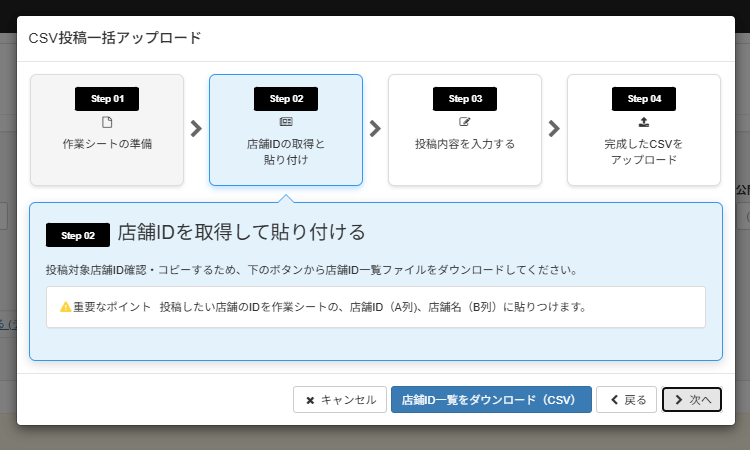Viewport: 750px width, 450px height.
Task: Click the 店舗IDを取得して貼り付ける heading
Action: point(241,233)
